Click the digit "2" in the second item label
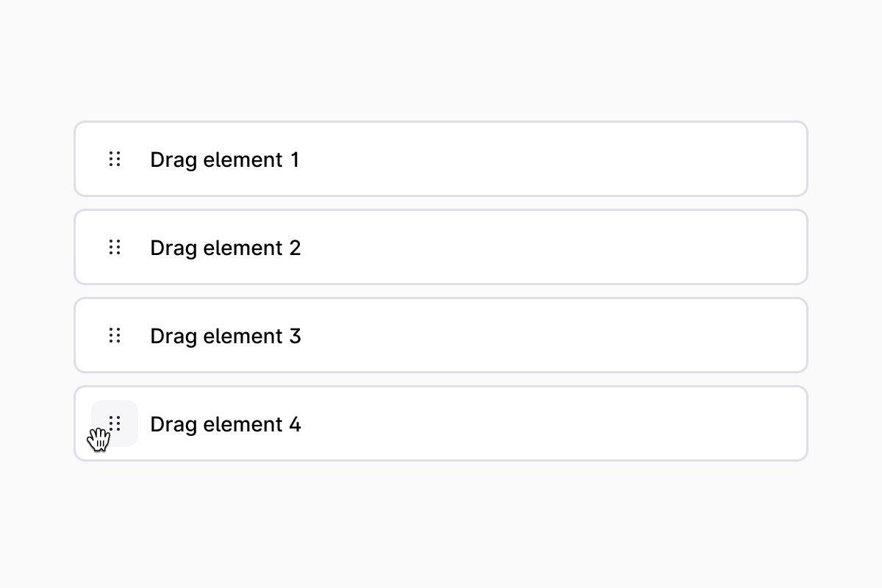Image resolution: width=882 pixels, height=588 pixels. click(x=294, y=248)
